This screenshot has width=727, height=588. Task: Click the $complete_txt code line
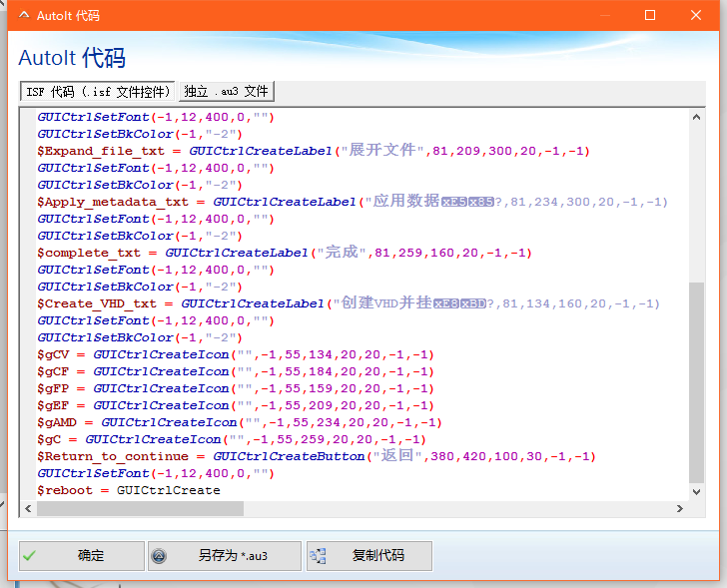tap(285, 253)
